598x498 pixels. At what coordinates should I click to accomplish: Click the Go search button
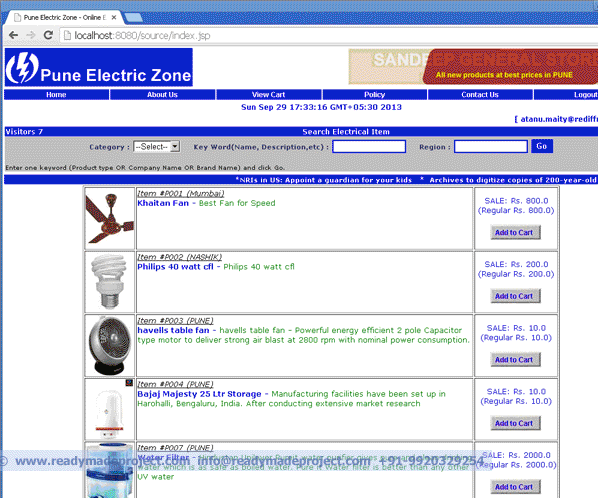point(542,146)
